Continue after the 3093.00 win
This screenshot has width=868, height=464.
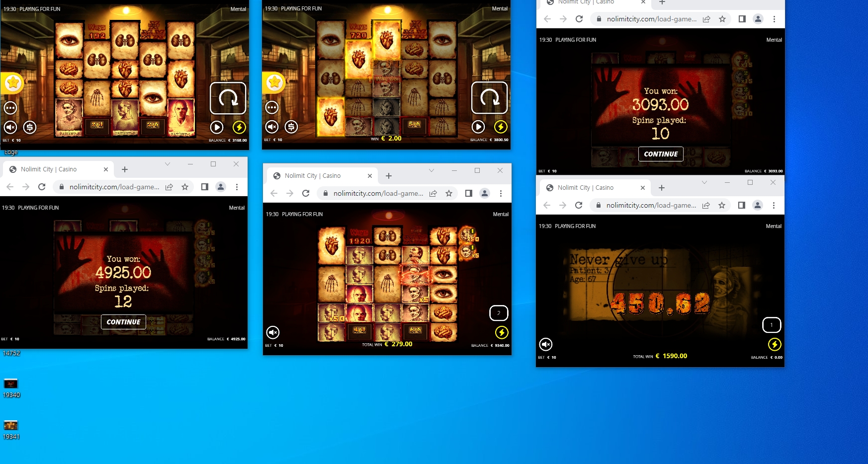pos(661,154)
